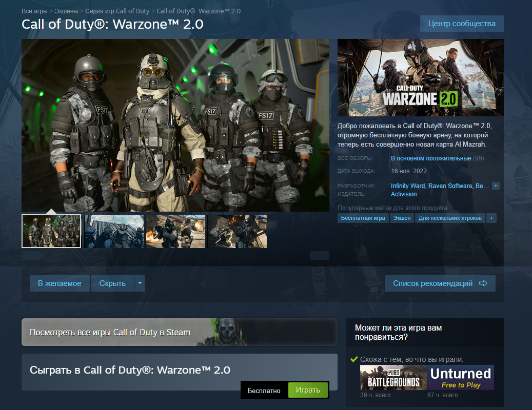
Task: Click the 'Для нескольких игроков' tag
Action: point(450,218)
